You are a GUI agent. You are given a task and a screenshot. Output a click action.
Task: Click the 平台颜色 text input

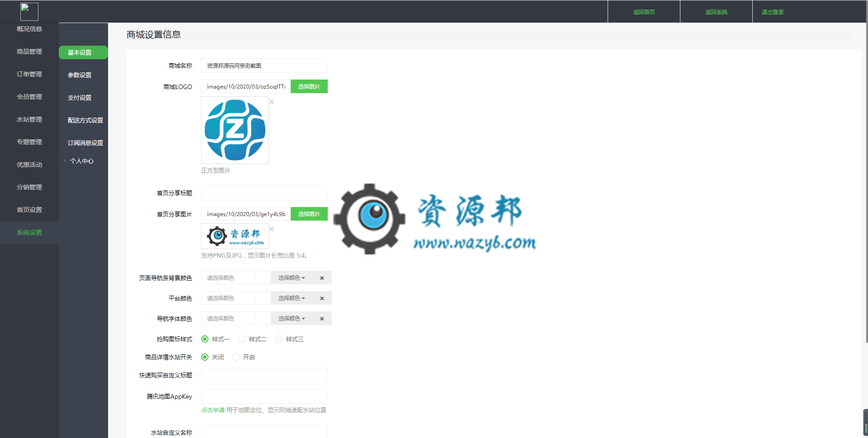(x=228, y=298)
